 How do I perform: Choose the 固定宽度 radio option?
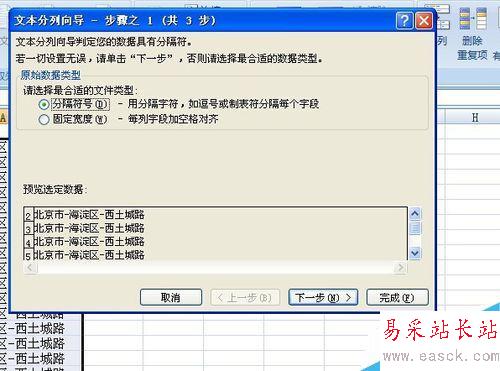[x=44, y=119]
